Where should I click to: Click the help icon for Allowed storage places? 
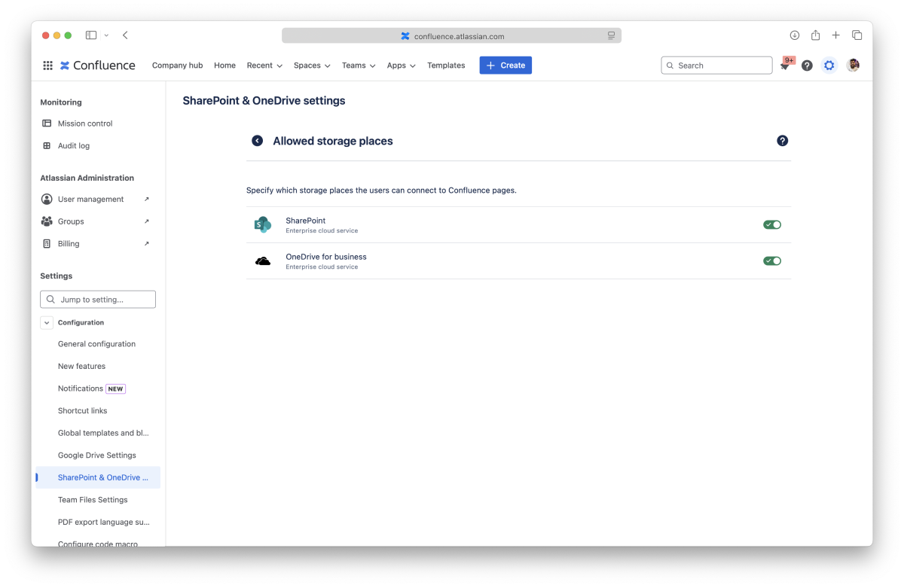[x=782, y=141]
